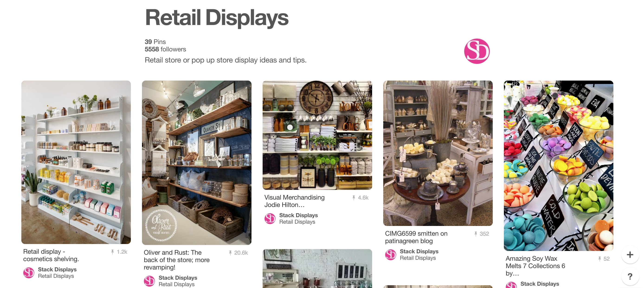Click the pin icon beside 4.6k
Image resolution: width=644 pixels, height=288 pixels.
[x=354, y=198]
